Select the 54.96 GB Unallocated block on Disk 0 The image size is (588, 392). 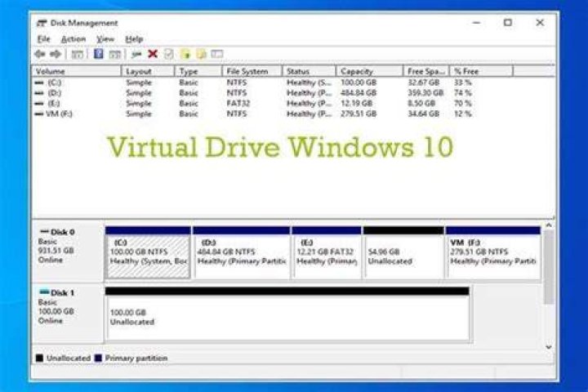[x=404, y=253]
